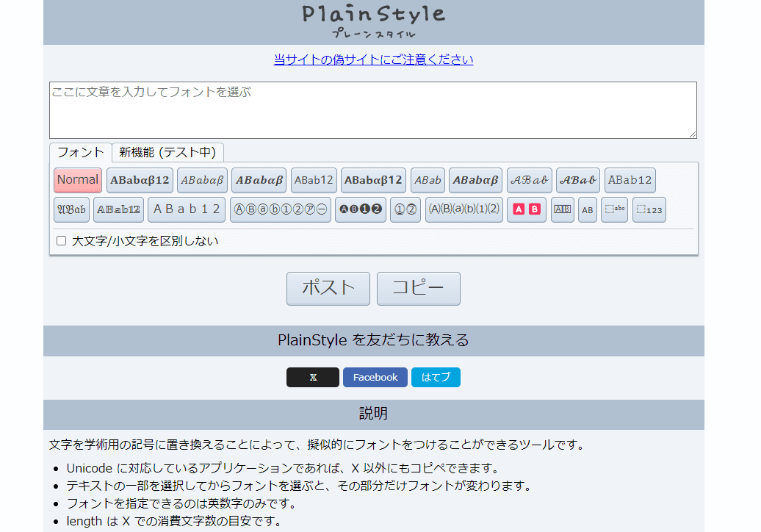Apply bold italic serif ABabαβ font
The image size is (761, 532).
tap(259, 180)
